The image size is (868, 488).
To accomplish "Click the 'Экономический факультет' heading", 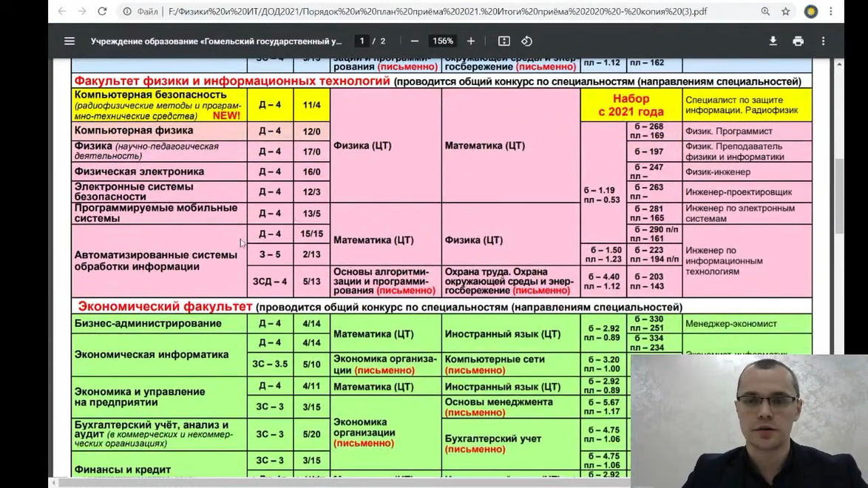I will point(165,306).
